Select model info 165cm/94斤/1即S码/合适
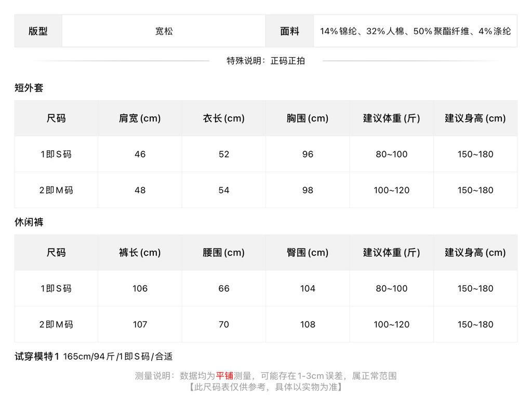The width and height of the screenshot is (532, 407). [x=118, y=357]
